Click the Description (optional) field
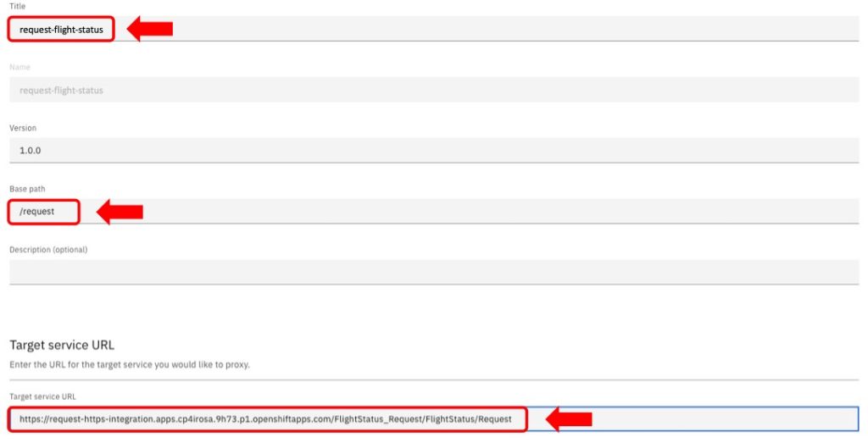The width and height of the screenshot is (868, 443). pos(434,272)
